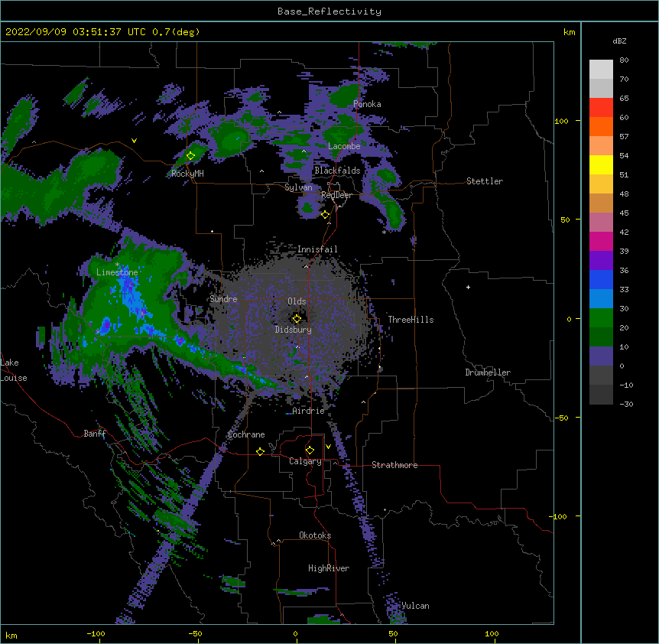The image size is (659, 644).
Task: Click the Strathmore town label
Action: (394, 465)
